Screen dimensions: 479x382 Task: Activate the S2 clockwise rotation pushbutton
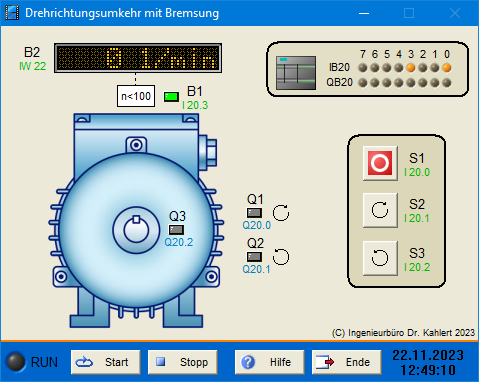(380, 210)
